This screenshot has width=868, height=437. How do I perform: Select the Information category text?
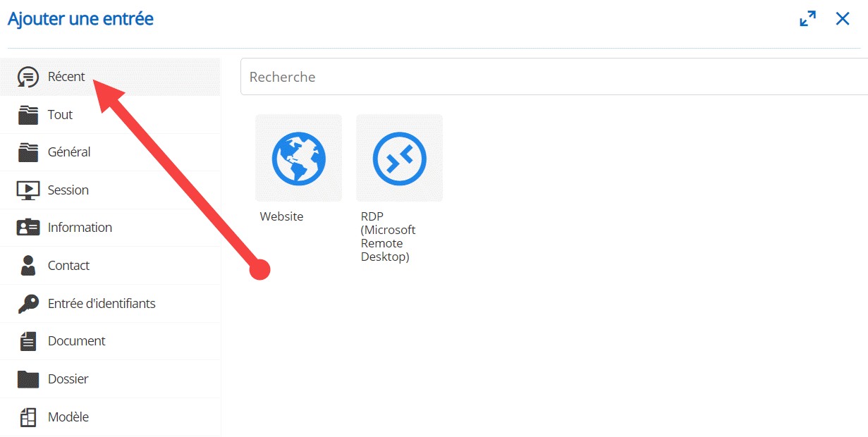tap(80, 228)
